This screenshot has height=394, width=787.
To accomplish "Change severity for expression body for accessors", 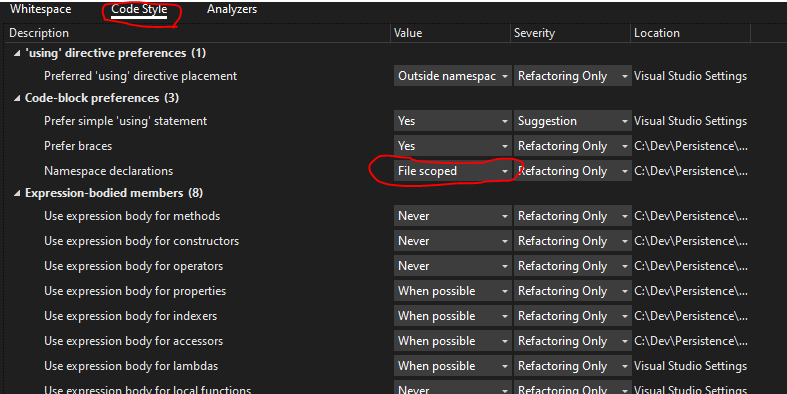I will pos(573,341).
